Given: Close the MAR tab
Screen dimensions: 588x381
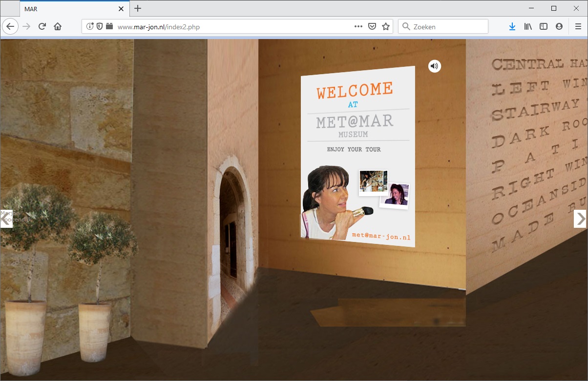Looking at the screenshot, I should click(x=121, y=9).
